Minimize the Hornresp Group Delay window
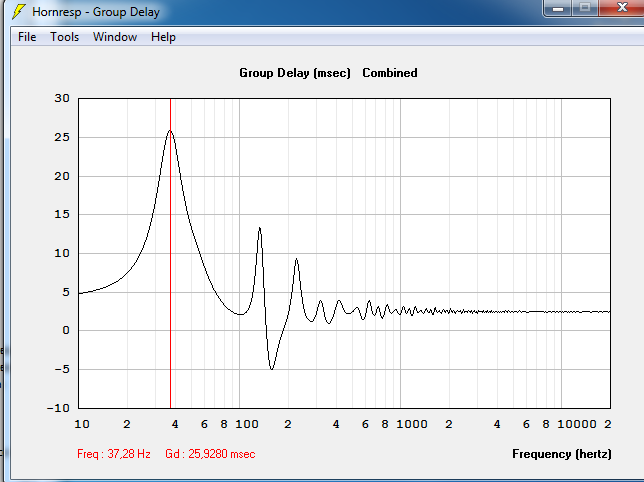The image size is (644, 482). 558,8
